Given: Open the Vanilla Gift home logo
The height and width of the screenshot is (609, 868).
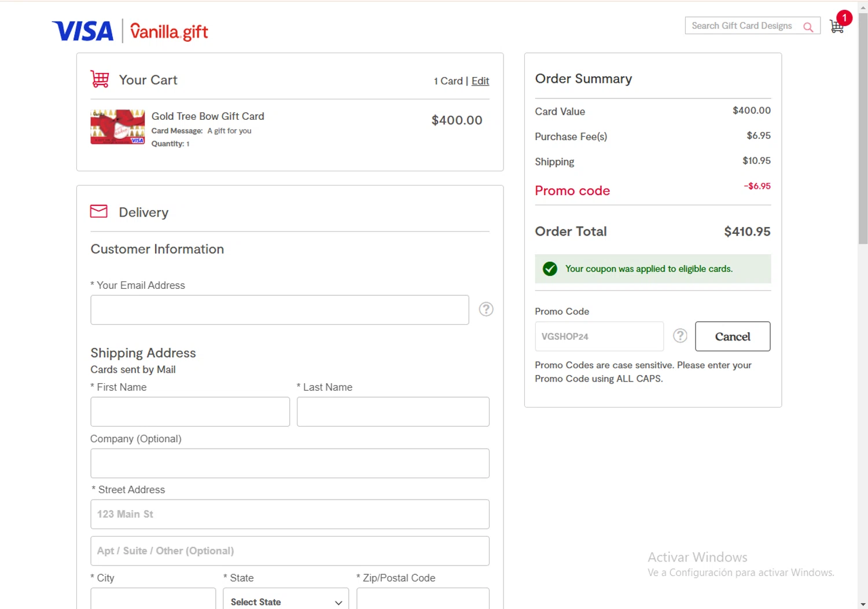Looking at the screenshot, I should (169, 31).
